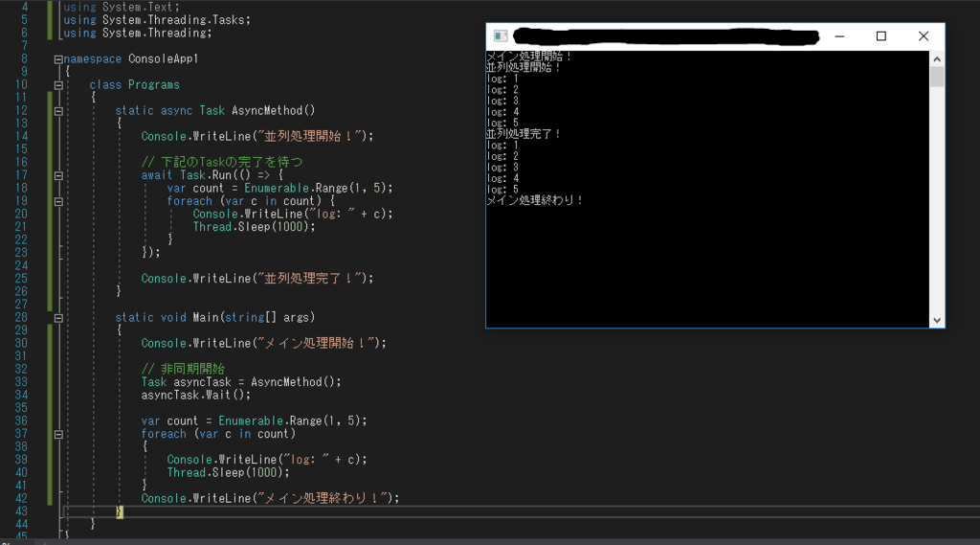980x545 pixels.
Task: Click the "asyncTask.Wait();" statement
Action: click(x=195, y=395)
